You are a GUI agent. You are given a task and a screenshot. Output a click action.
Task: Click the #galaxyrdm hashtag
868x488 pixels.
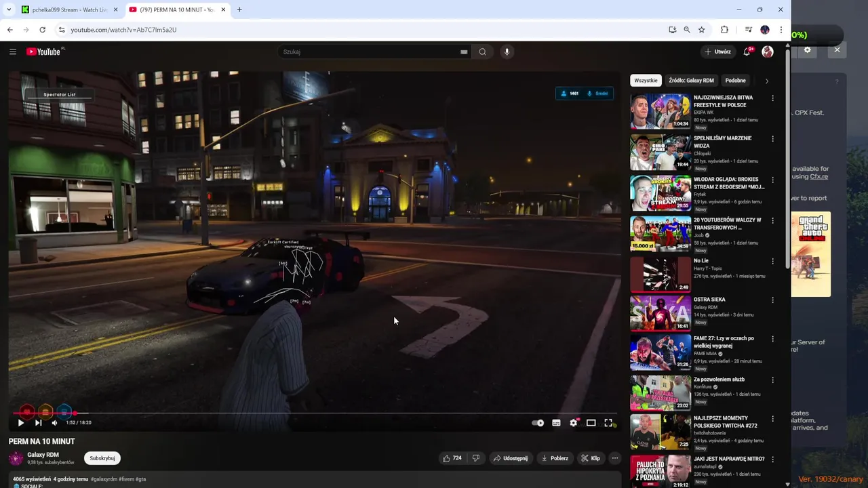(104, 479)
